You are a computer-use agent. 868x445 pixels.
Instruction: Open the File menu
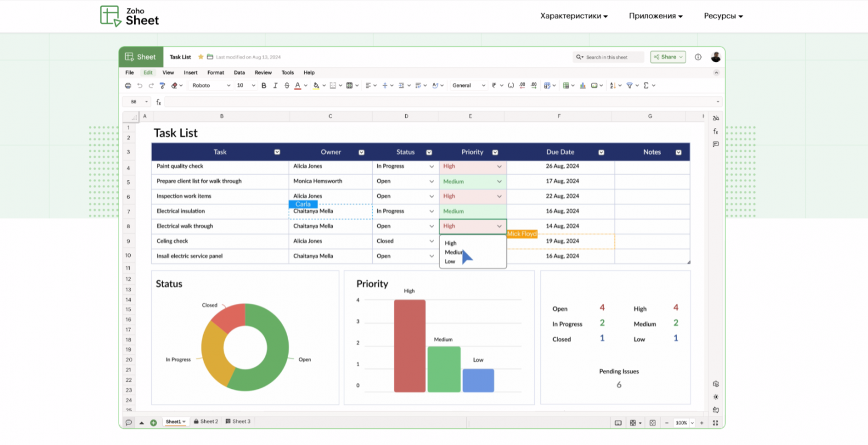tap(130, 73)
